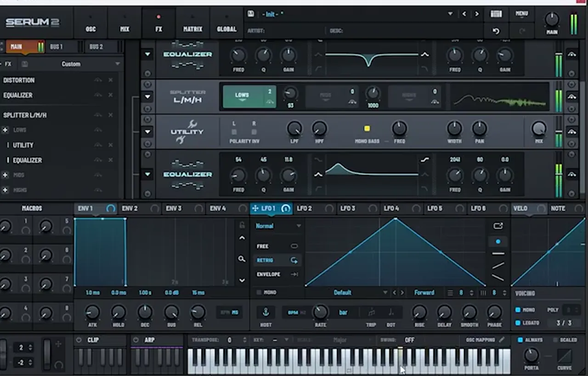This screenshot has height=376, width=588.
Task: Click the envelope zoom magnifier icon
Action: tap(242, 259)
